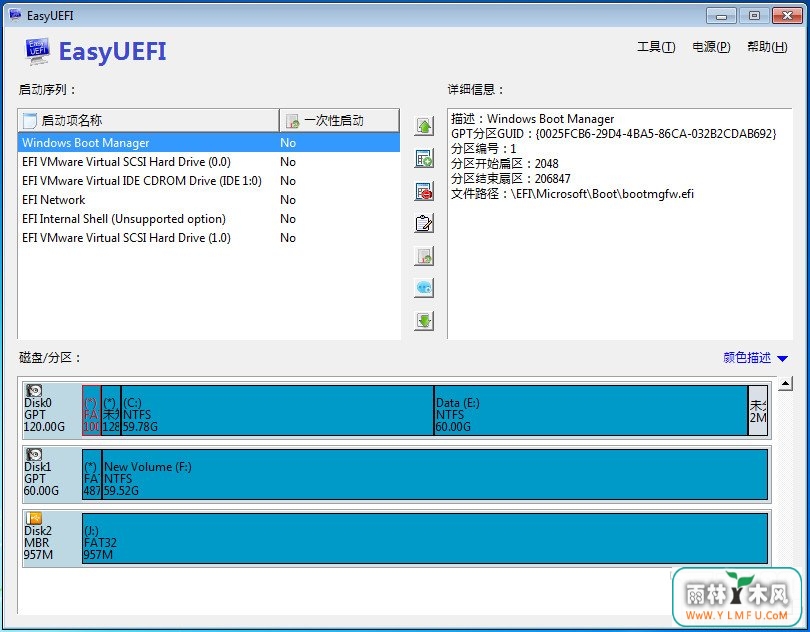
Task: Click the title bar EasyUEFI app icon
Action: [x=15, y=15]
